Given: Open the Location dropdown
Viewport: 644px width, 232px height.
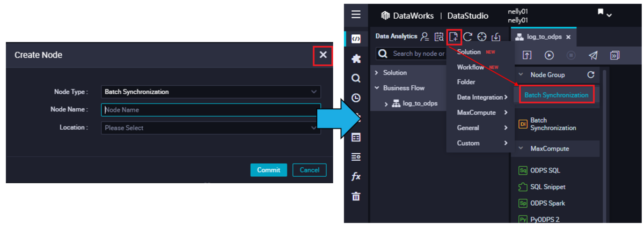Looking at the screenshot, I should 211,128.
